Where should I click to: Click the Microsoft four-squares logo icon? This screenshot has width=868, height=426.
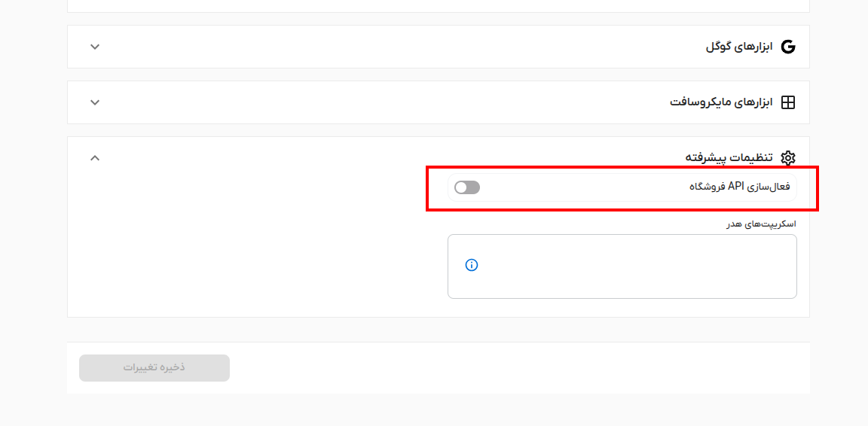click(788, 102)
